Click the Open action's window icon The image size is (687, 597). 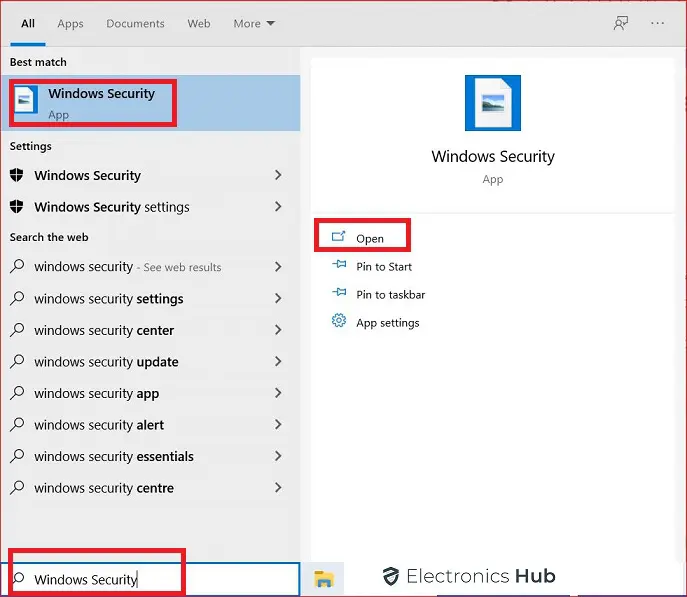338,237
